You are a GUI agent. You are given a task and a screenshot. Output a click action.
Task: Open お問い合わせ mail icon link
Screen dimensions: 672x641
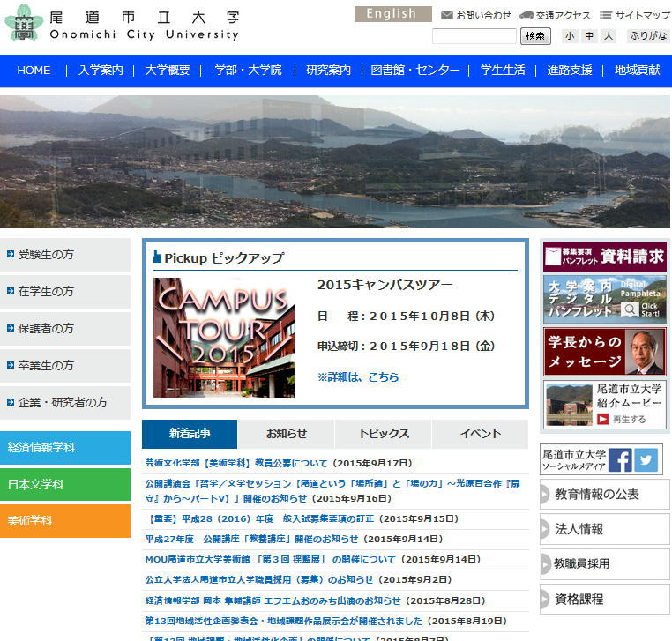coord(476,15)
